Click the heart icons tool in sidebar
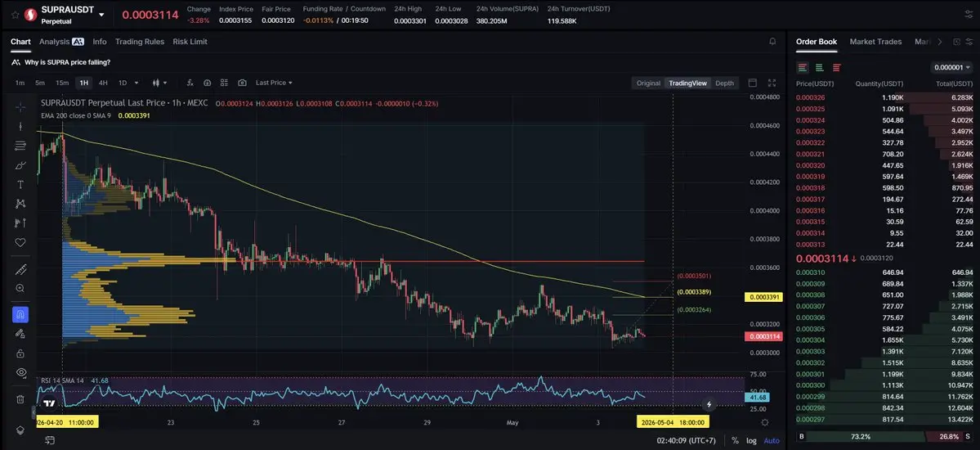Image resolution: width=980 pixels, height=450 pixels. (20, 242)
